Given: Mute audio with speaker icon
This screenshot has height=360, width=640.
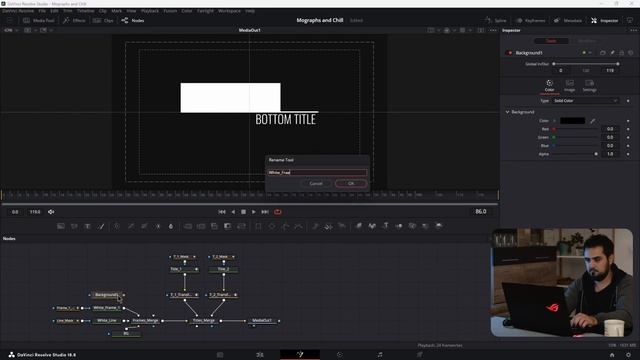Looking at the screenshot, I should (x=51, y=212).
